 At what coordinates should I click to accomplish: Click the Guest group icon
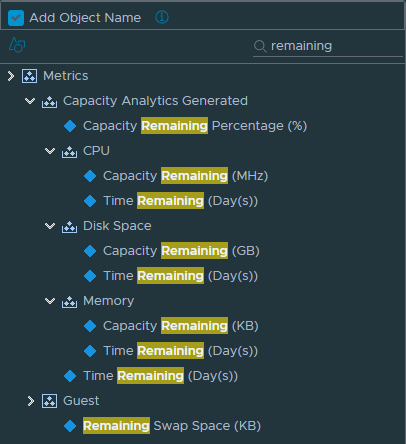[50, 401]
